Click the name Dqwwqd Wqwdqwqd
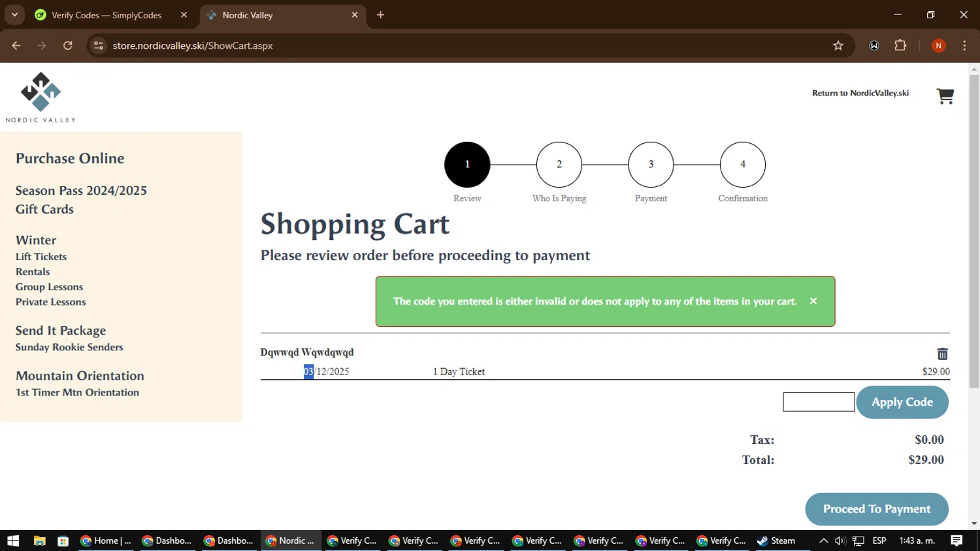 [307, 352]
